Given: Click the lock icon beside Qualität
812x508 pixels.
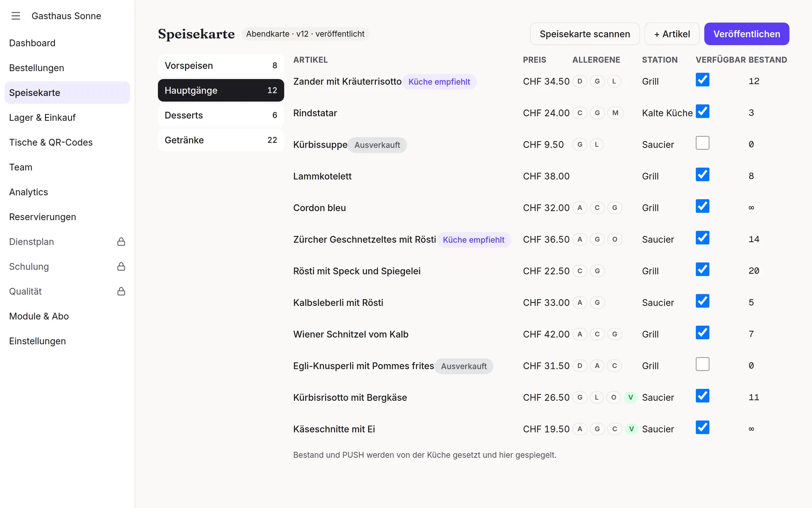Looking at the screenshot, I should click(121, 291).
